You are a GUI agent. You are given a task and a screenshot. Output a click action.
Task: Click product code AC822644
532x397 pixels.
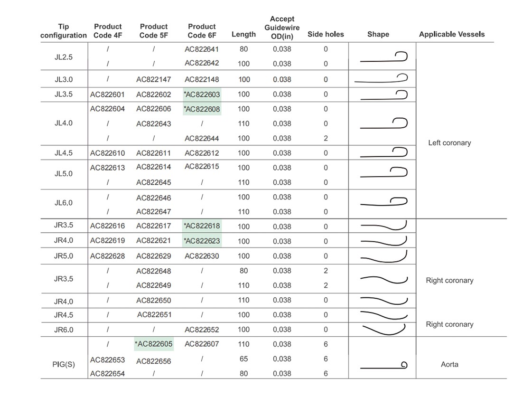202,139
